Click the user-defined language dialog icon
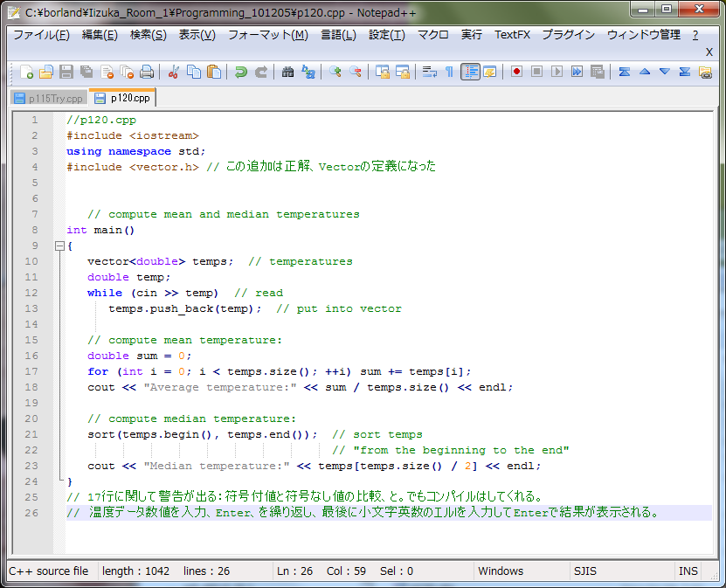The width and height of the screenshot is (726, 588). 490,72
